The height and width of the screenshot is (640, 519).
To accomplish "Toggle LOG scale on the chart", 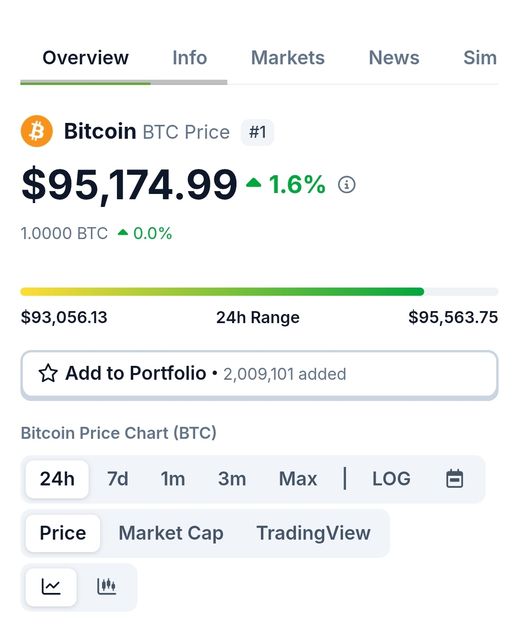I will pyautogui.click(x=391, y=478).
